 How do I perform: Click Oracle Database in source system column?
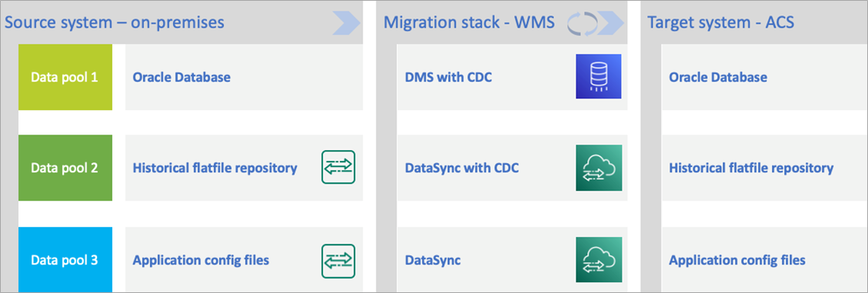(x=182, y=77)
